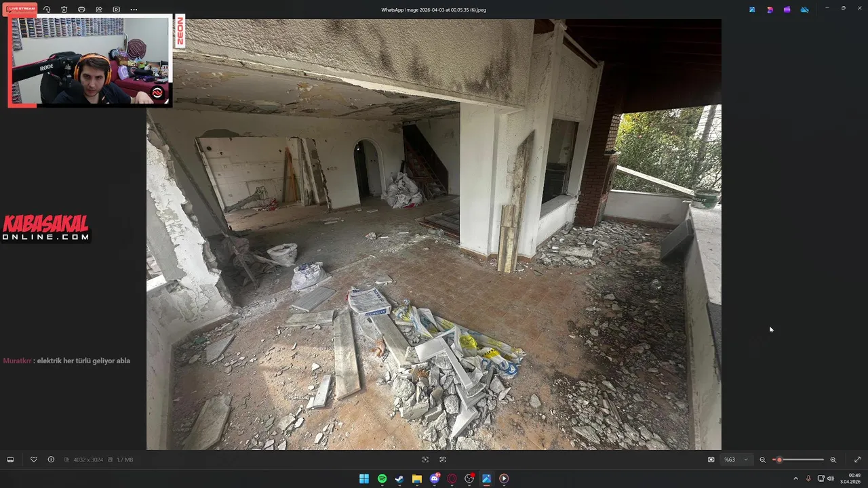
Task: Open the %63 zoom level dropdown
Action: coord(736,460)
